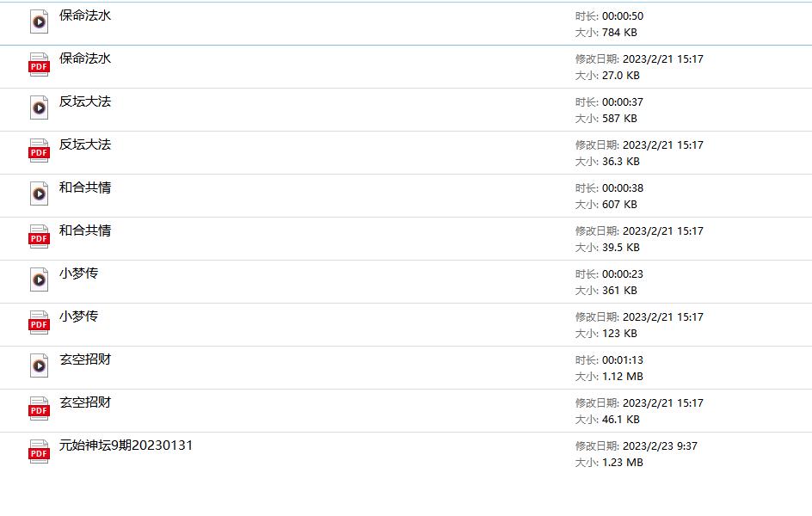Click the media icon for 保命法水 audio file

pyautogui.click(x=40, y=22)
